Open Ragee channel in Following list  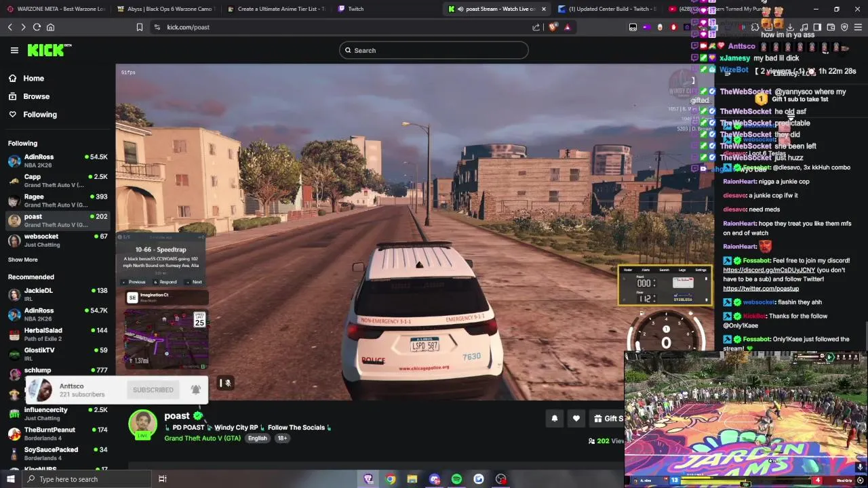tap(58, 201)
